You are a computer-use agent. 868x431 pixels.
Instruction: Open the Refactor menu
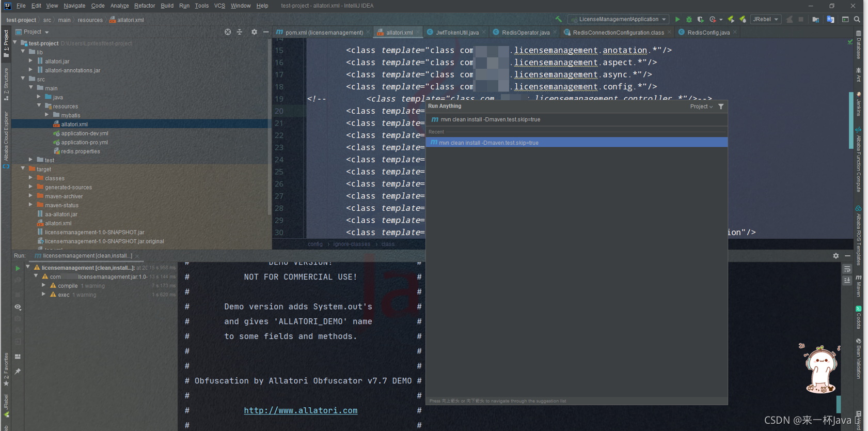tap(145, 6)
